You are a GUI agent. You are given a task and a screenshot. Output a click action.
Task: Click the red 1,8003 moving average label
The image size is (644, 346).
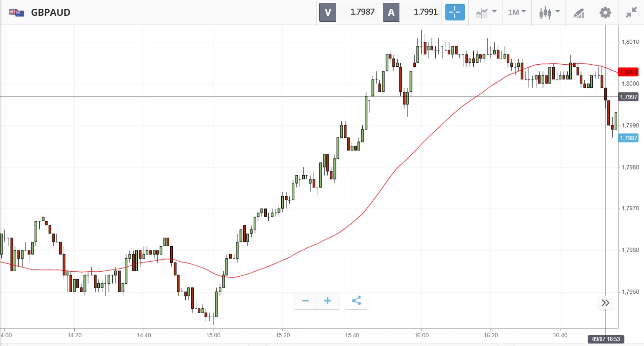point(628,72)
